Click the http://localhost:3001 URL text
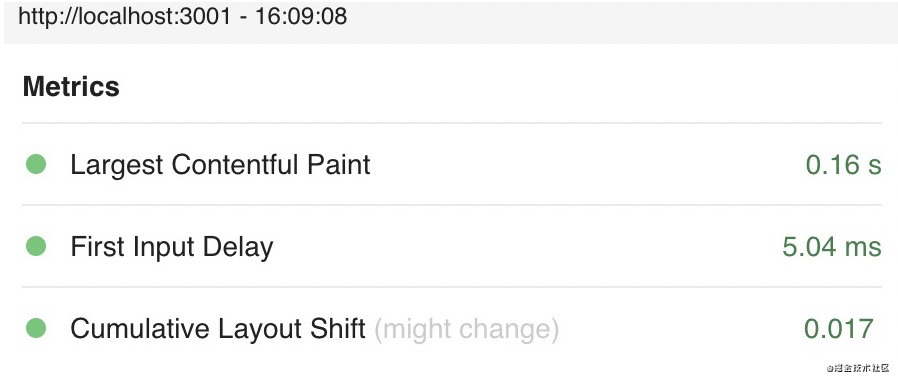 (124, 16)
